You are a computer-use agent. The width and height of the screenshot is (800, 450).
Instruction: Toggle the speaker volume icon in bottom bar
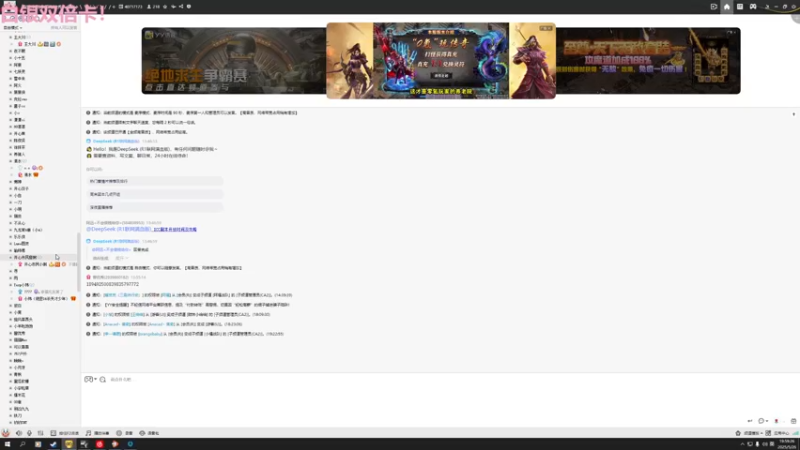(19, 433)
